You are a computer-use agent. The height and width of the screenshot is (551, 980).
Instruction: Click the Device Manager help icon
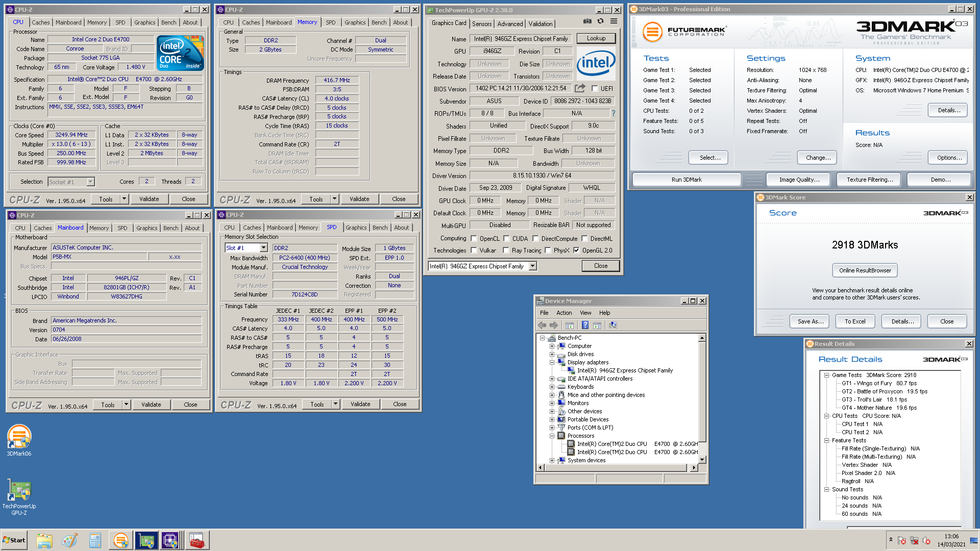click(x=585, y=325)
